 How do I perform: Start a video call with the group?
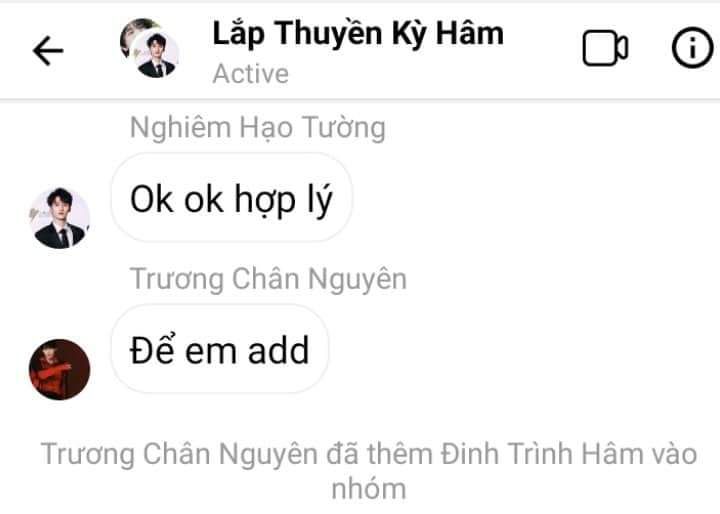click(x=605, y=48)
